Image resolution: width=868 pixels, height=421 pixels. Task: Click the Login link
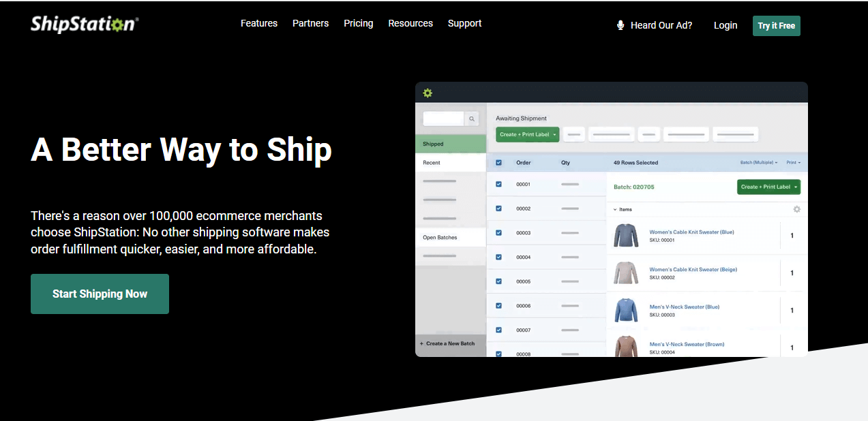725,25
